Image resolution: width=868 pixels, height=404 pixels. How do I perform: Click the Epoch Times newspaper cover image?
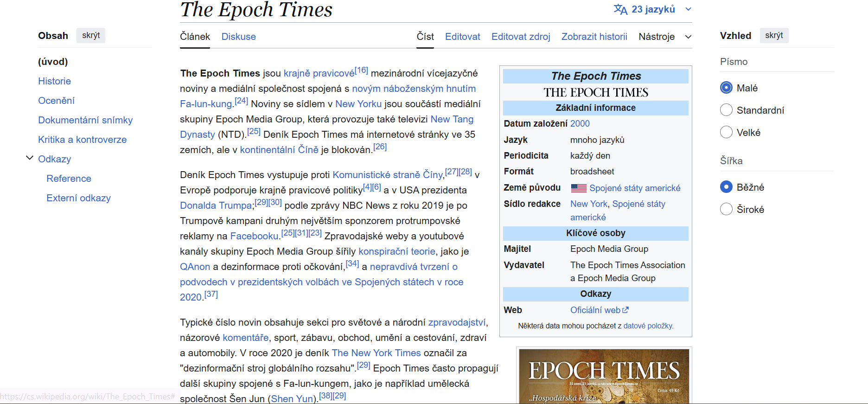point(604,376)
